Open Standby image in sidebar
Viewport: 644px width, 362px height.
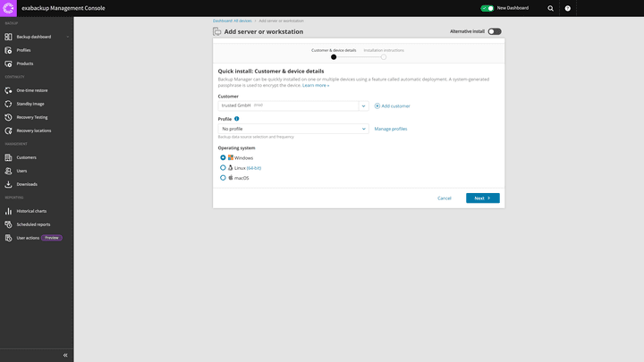tap(30, 104)
